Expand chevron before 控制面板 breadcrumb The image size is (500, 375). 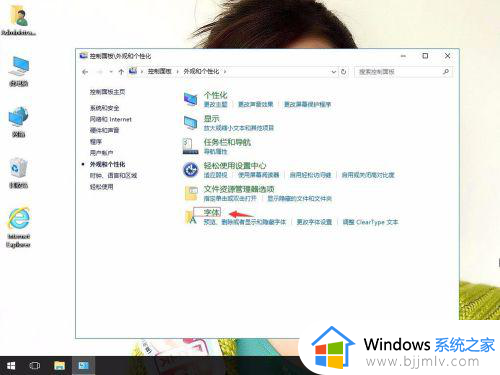click(142, 72)
